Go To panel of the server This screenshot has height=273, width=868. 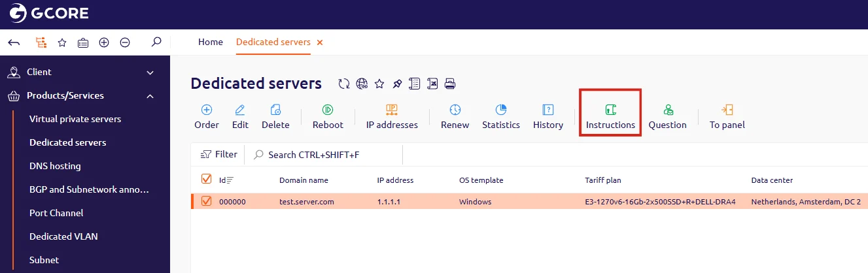[x=727, y=117]
